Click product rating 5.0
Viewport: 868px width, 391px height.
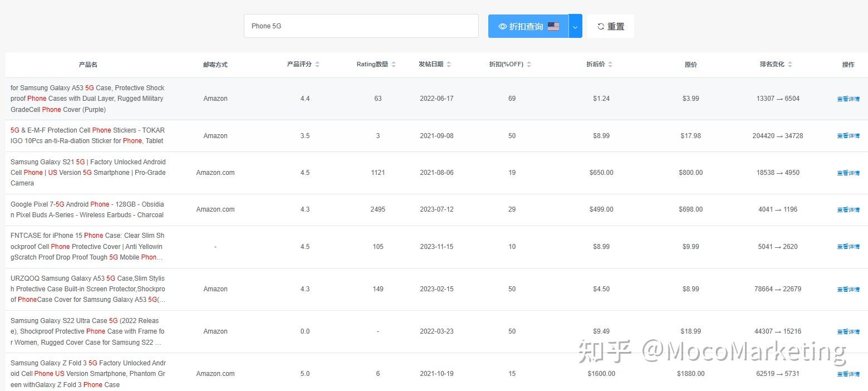click(x=305, y=374)
